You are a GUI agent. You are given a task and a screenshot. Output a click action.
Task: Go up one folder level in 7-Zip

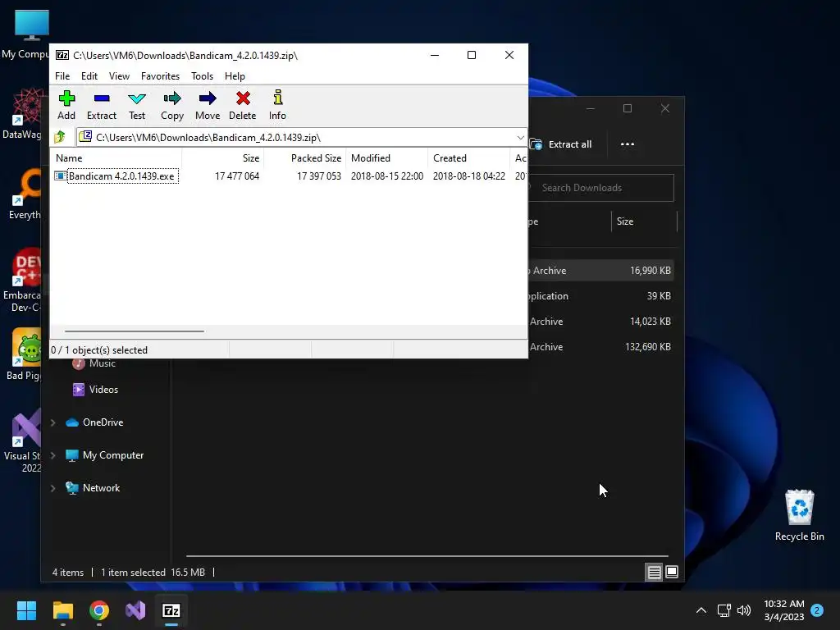coord(60,137)
